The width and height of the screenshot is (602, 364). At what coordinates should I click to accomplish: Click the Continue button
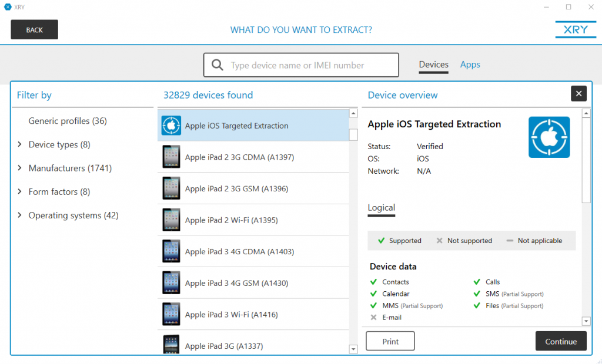coord(561,341)
